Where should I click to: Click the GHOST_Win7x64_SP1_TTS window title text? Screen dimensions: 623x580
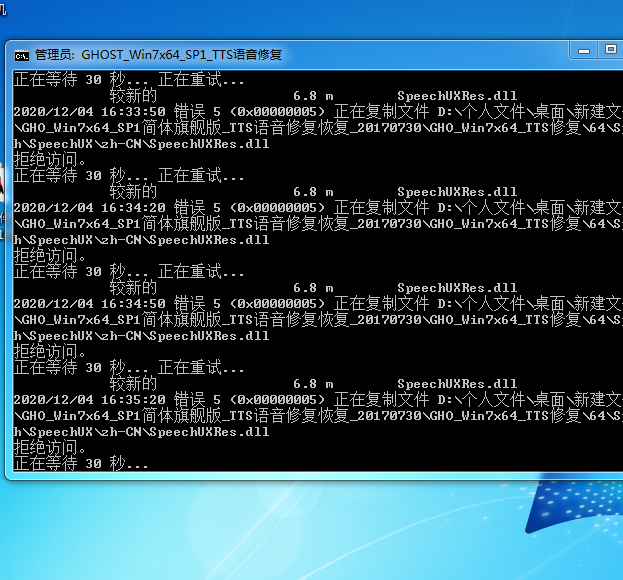[158, 54]
